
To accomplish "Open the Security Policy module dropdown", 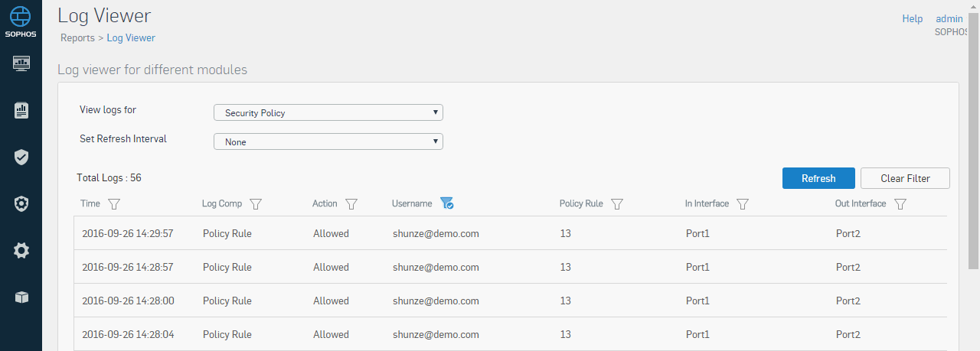I will pos(328,112).
